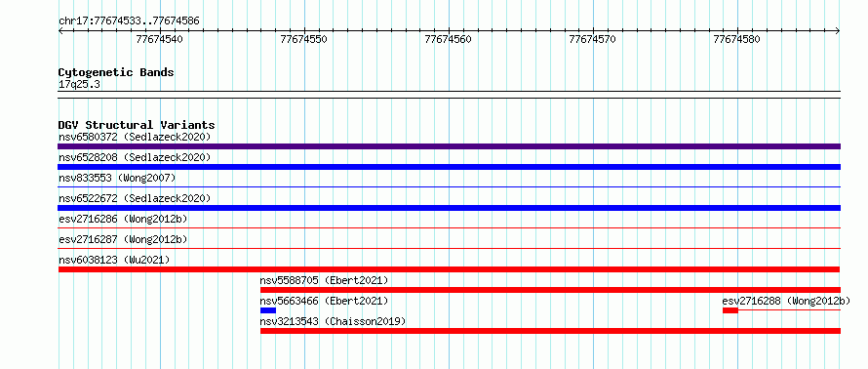
Task: Select the red nsv6038123 variant bar
Action: coord(449,269)
